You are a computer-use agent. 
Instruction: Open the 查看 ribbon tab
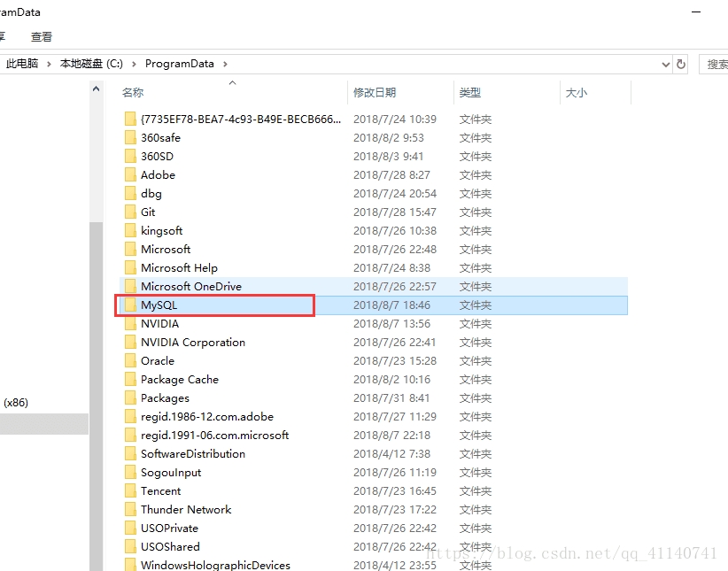click(x=42, y=37)
